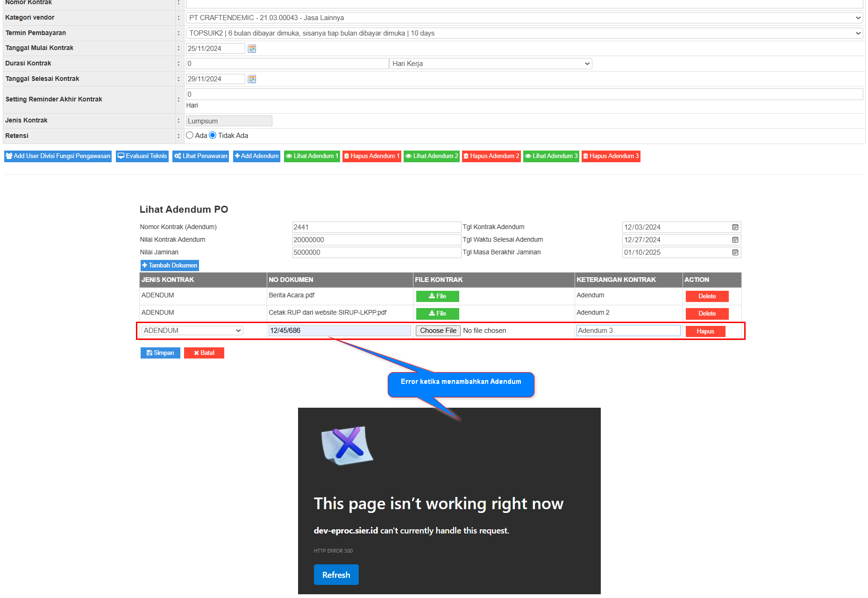Click the Nomor Kontrak (Adendum) field

[377, 227]
